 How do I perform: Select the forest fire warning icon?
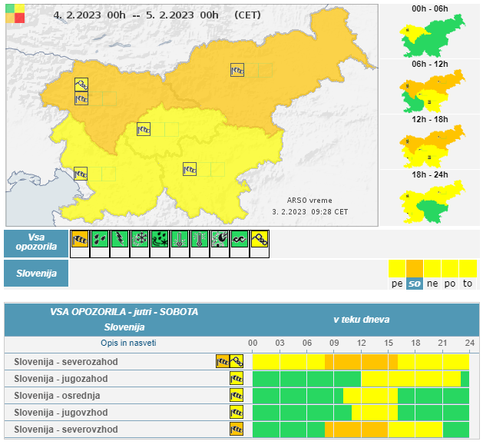tap(220, 239)
